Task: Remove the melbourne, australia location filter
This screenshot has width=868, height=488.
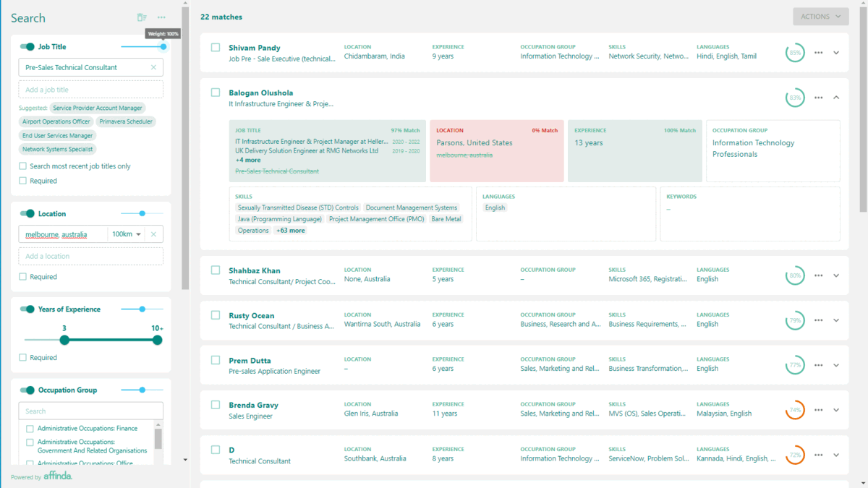Action: click(x=153, y=234)
